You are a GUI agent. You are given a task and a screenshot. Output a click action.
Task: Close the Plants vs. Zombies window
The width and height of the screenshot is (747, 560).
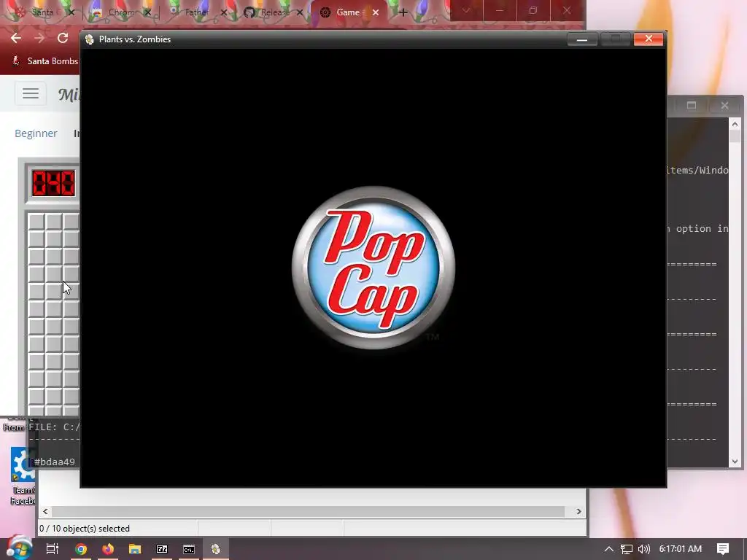pos(649,39)
